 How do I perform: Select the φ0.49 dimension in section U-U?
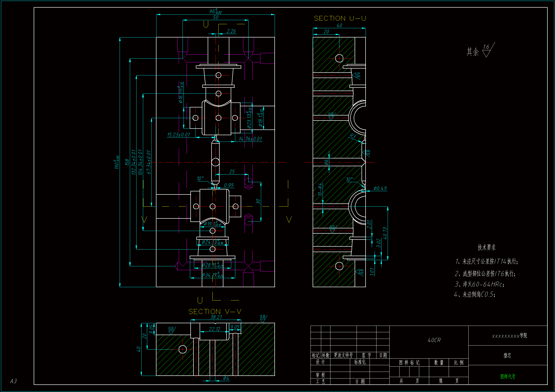[x=380, y=188]
